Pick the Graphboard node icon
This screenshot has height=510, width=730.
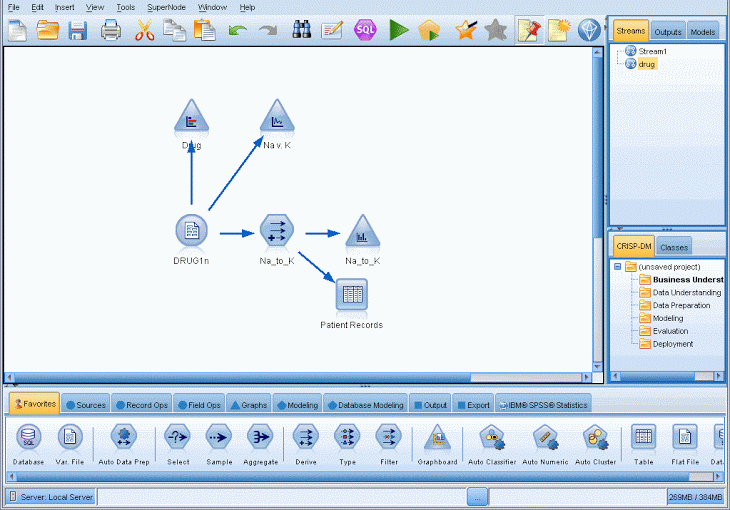(437, 444)
